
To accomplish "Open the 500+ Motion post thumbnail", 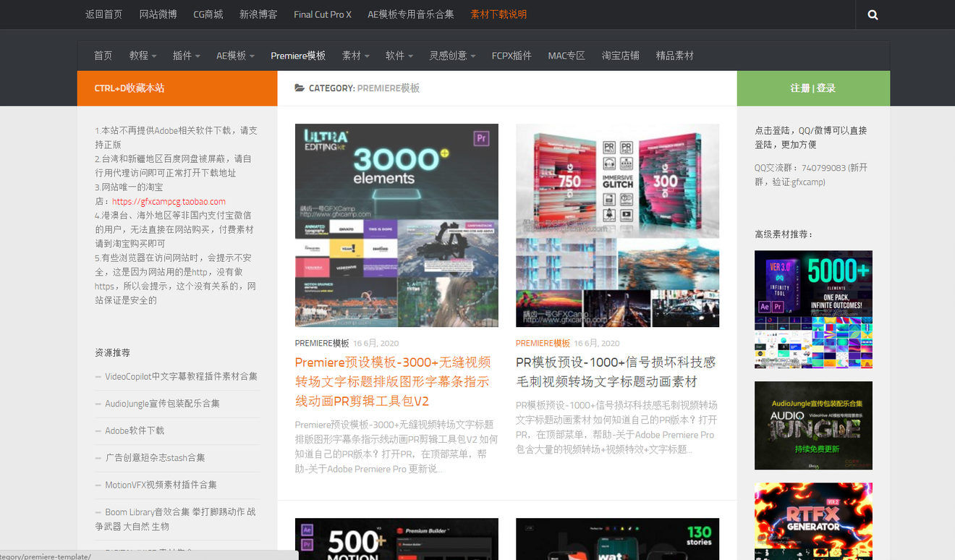I will coord(396,539).
